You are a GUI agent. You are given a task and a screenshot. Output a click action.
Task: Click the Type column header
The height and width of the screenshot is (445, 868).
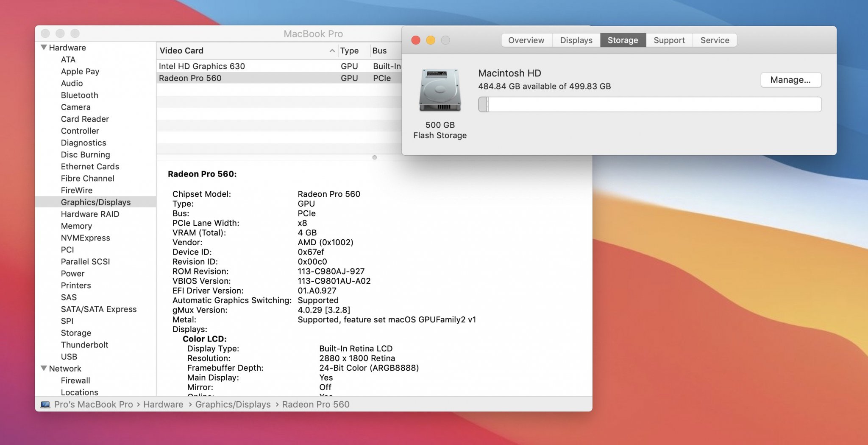tap(354, 50)
